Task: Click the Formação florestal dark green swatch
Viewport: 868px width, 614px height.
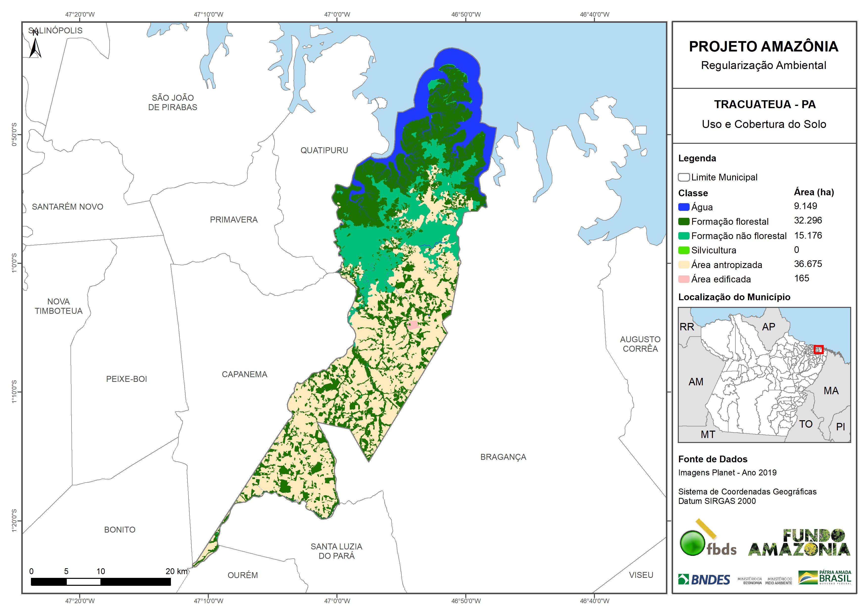Action: 683,221
